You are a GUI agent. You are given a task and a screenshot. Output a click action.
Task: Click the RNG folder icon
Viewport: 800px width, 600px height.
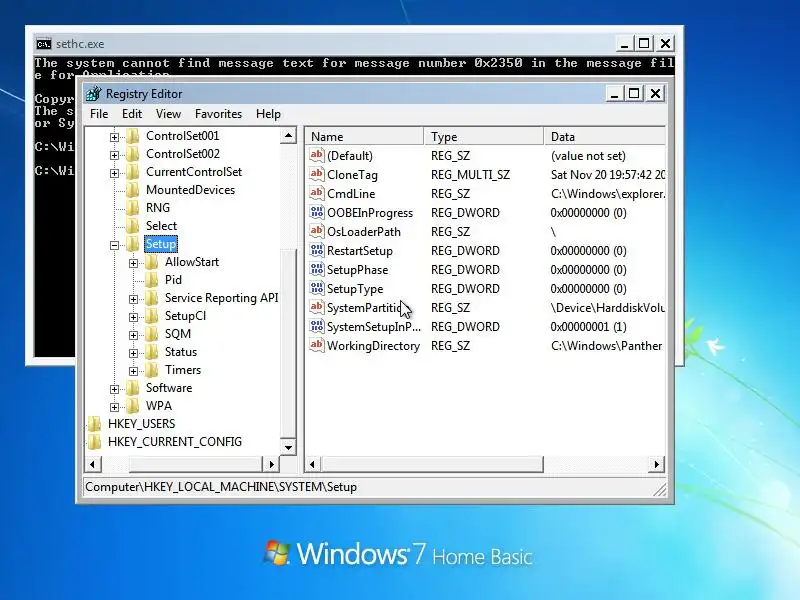133,208
